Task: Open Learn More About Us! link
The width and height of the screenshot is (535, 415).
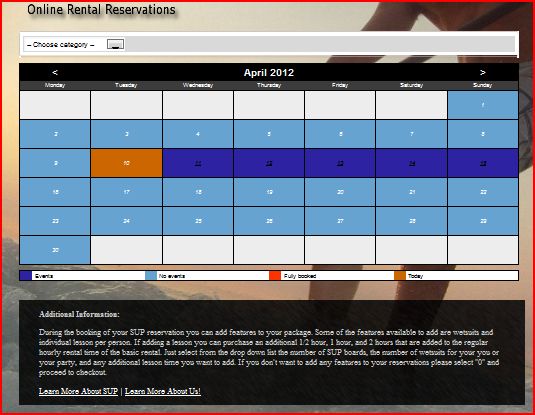Action: click(x=163, y=391)
